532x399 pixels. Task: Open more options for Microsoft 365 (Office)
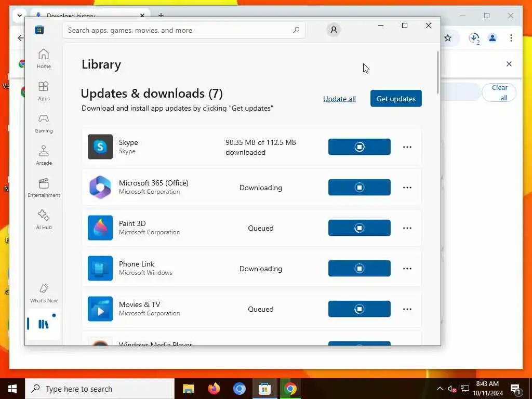407,187
